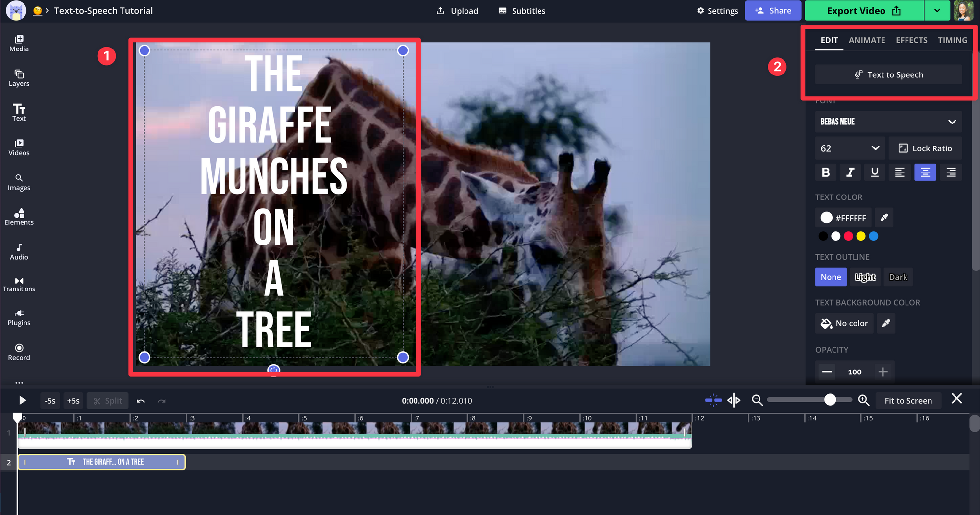The image size is (980, 515).
Task: Open the Media panel in sidebar
Action: click(x=19, y=43)
